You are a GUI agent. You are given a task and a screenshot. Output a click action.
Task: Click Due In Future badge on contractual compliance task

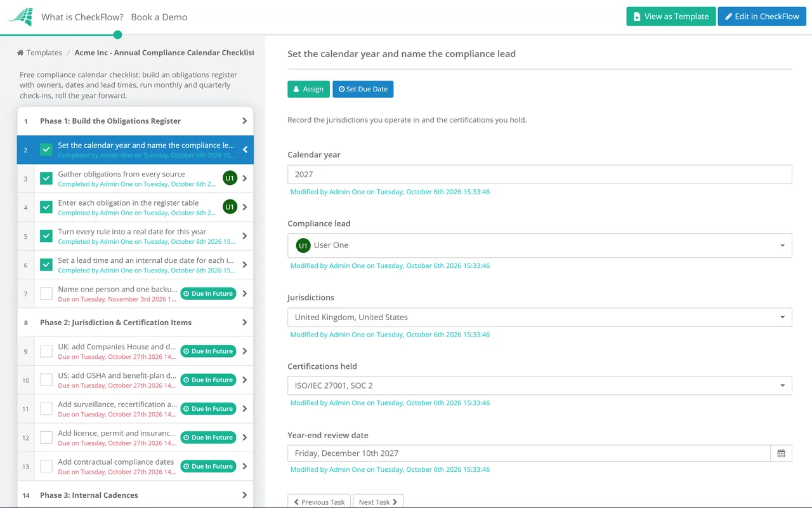point(208,466)
